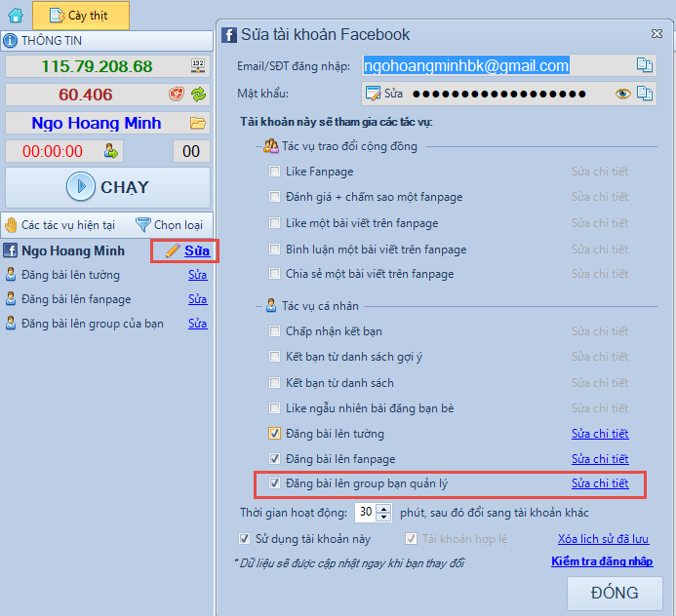Click the IP address 115.79.208.68

tap(97, 66)
